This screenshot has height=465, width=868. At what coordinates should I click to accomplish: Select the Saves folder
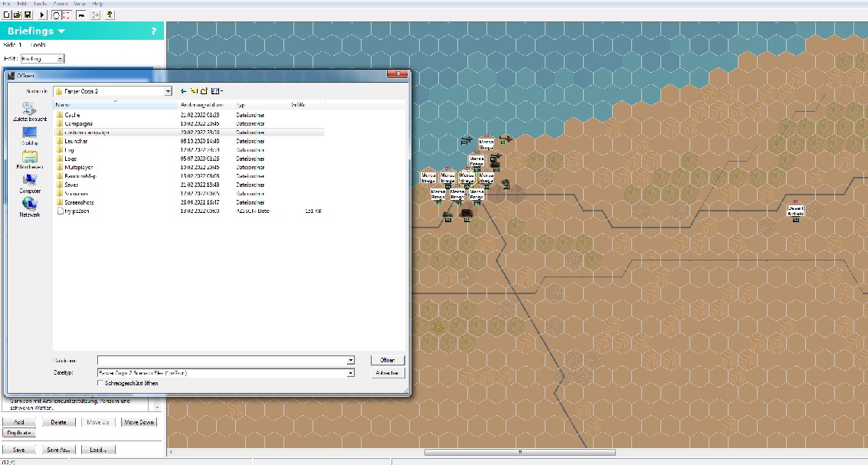[x=70, y=185]
